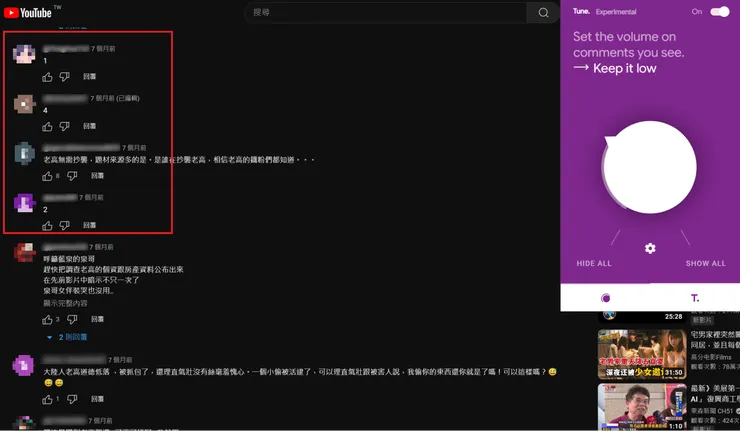
Task: Reply to the edited comment that says "4"
Action: tap(90, 126)
